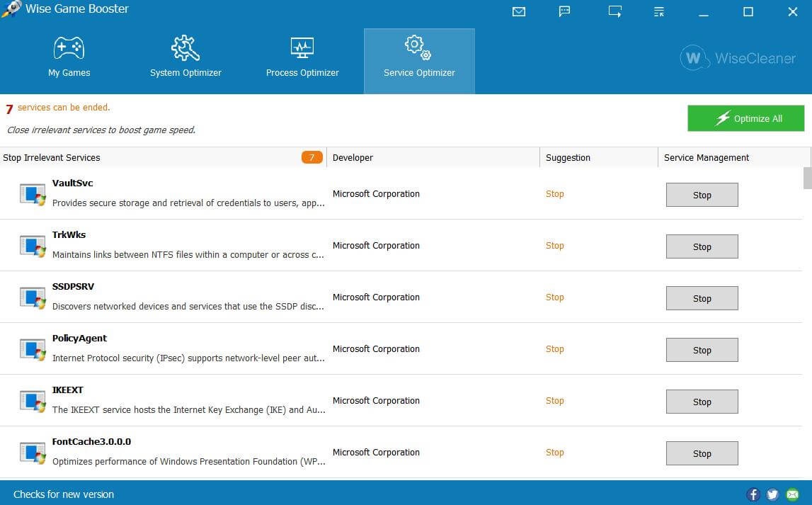Open the feedback chat bubble icon
The width and height of the screenshot is (812, 505).
[x=564, y=11]
